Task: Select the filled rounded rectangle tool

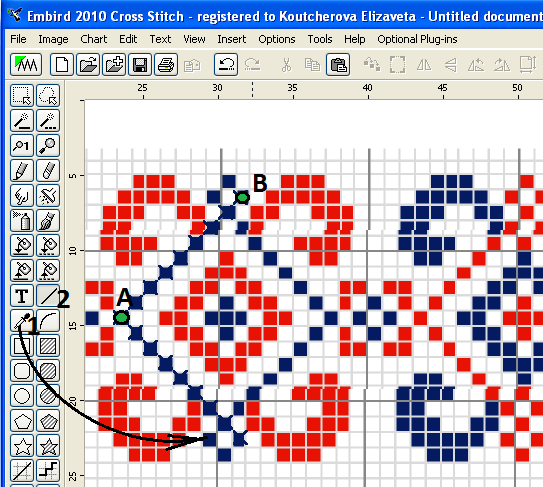Action: pos(48,371)
